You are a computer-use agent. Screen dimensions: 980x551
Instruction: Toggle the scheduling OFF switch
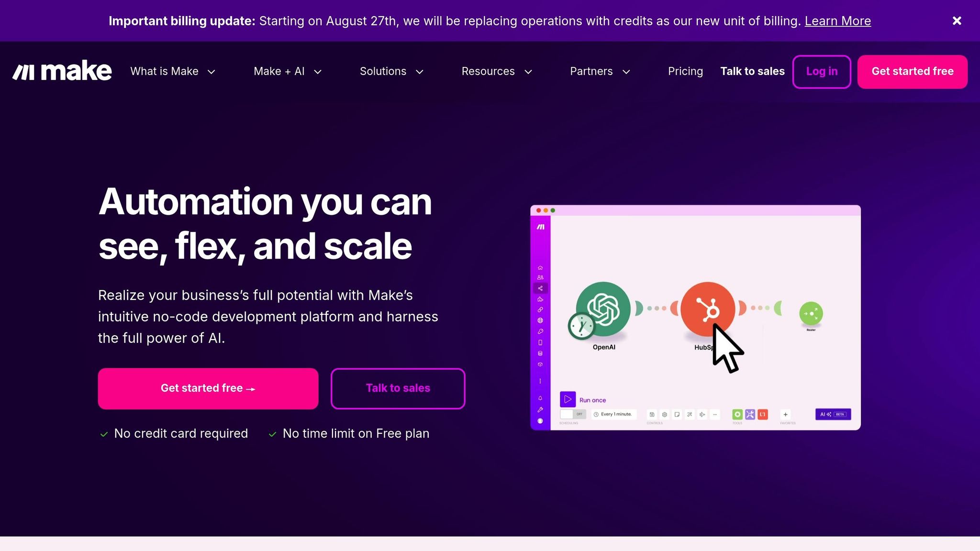coord(573,414)
